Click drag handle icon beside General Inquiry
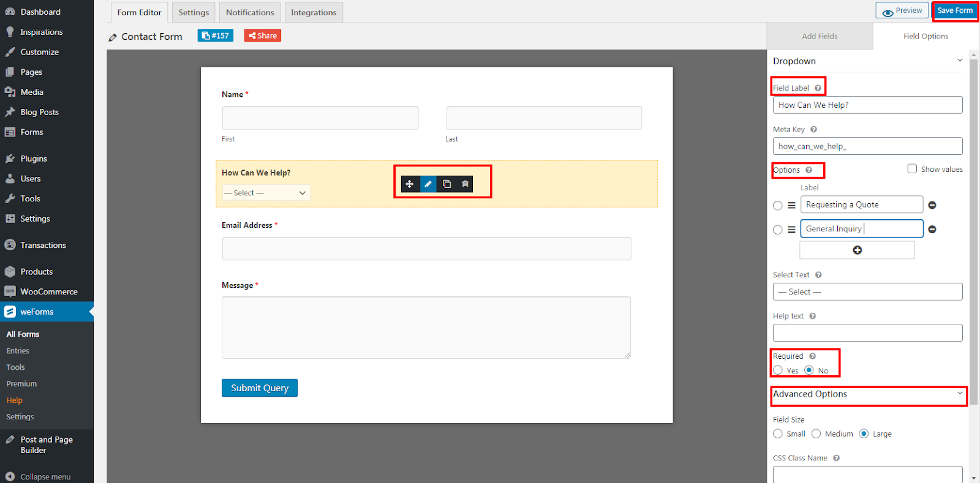Screen dimensions: 980x483 791,230
